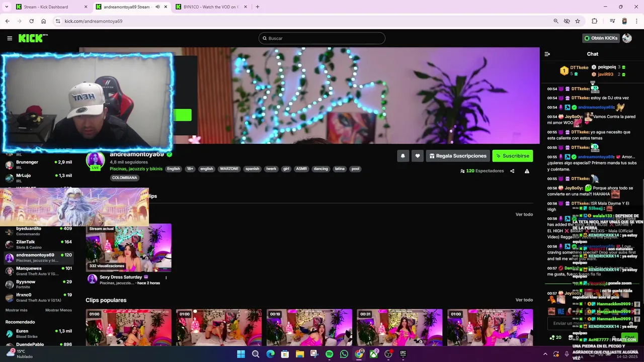644x362 pixels.
Task: Mute the andreamontoya69 browser tab audio
Action: point(157,7)
